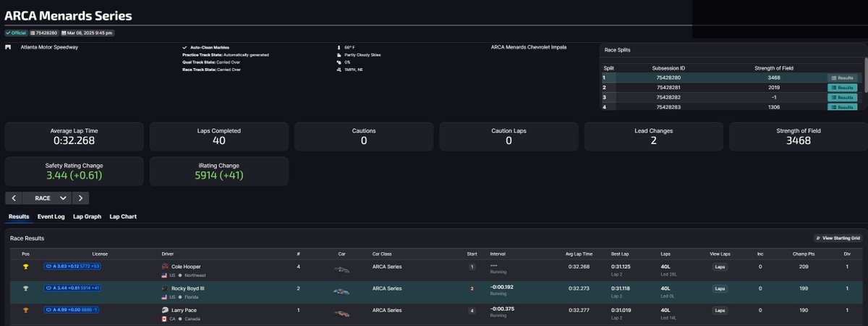This screenshot has height=326, width=868.
Task: Click the US flag under Rocky Boyd III
Action: (x=165, y=297)
